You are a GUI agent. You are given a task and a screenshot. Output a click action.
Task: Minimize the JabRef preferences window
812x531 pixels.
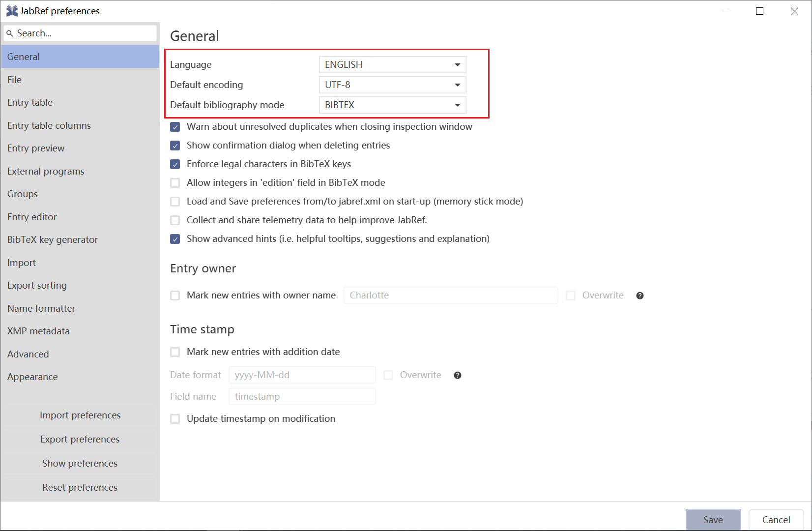[725, 11]
